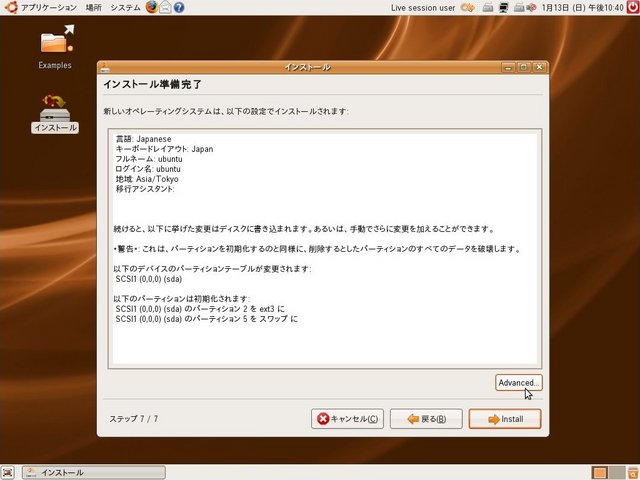Open the 場所 menu
The height and width of the screenshot is (480, 640).
click(93, 7)
